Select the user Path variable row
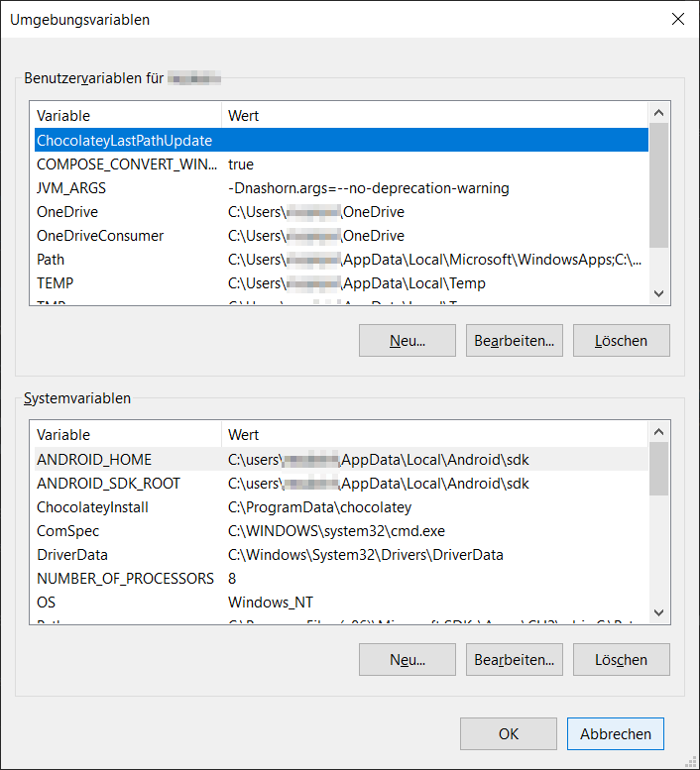The width and height of the screenshot is (700, 770). [50, 260]
